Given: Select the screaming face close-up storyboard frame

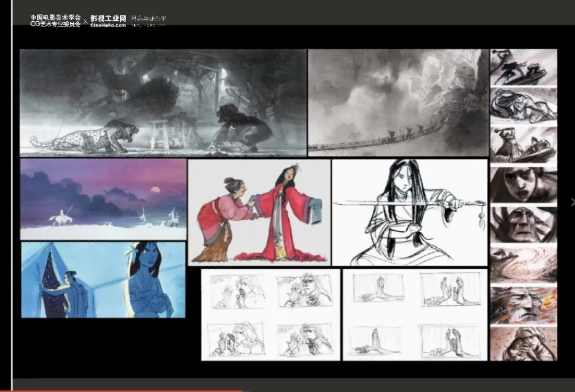Looking at the screenshot, I should pyautogui.click(x=524, y=186).
